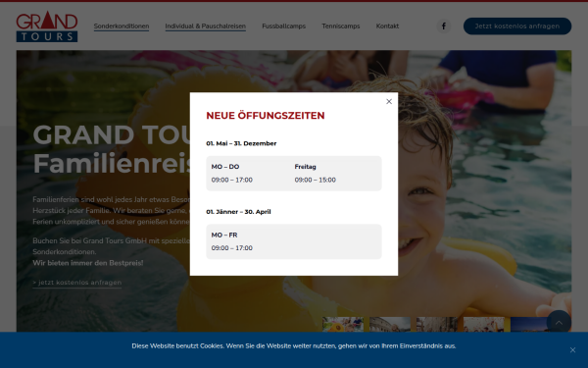This screenshot has width=588, height=368.
Task: Open the Sonderkonditionen menu item
Action: [122, 26]
